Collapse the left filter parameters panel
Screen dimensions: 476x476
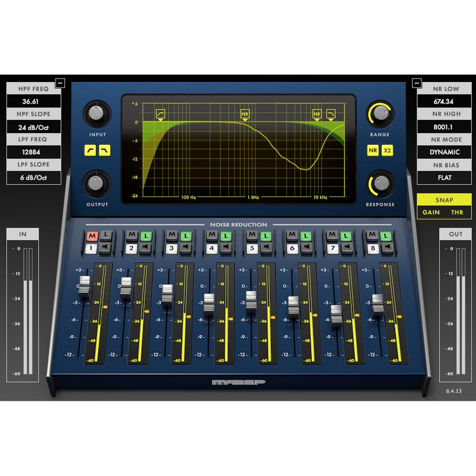tap(60, 83)
